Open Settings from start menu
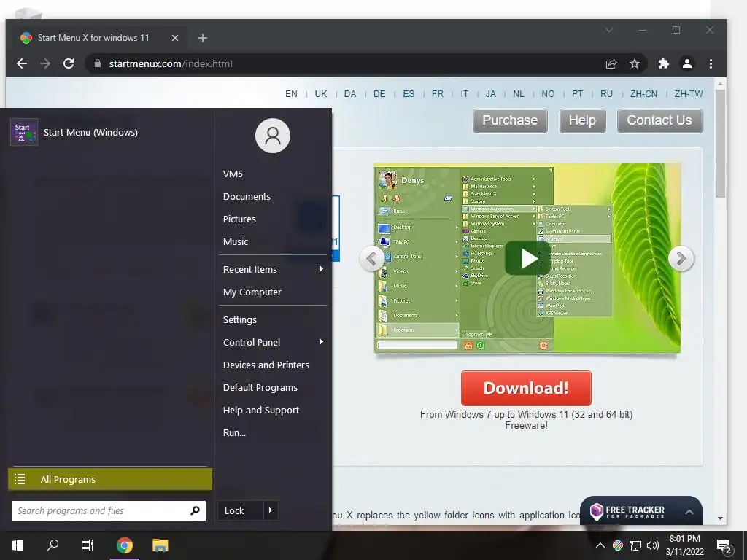The width and height of the screenshot is (747, 560). [239, 319]
